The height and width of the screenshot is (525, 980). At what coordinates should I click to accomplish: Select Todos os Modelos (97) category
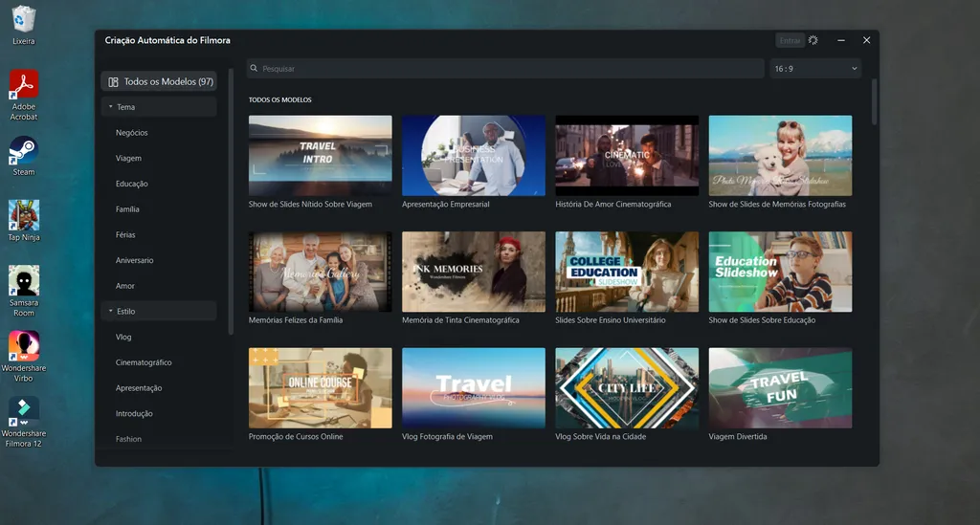pyautogui.click(x=160, y=82)
